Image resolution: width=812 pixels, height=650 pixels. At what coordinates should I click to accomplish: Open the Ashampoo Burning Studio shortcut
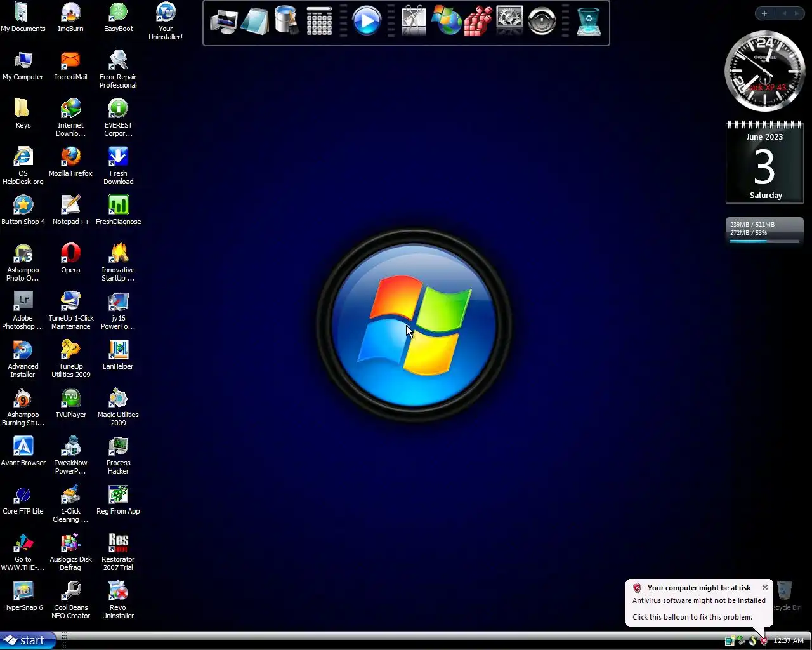pos(23,408)
